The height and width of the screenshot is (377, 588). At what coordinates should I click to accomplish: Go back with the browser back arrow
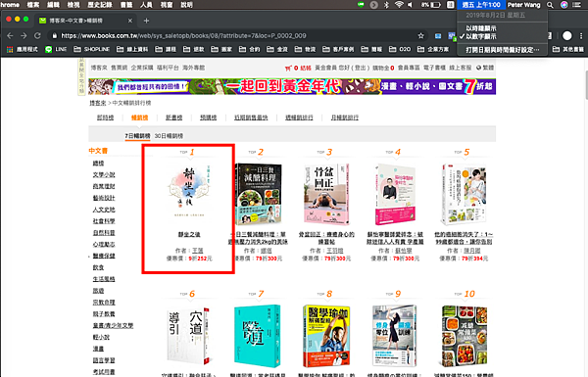(10, 35)
